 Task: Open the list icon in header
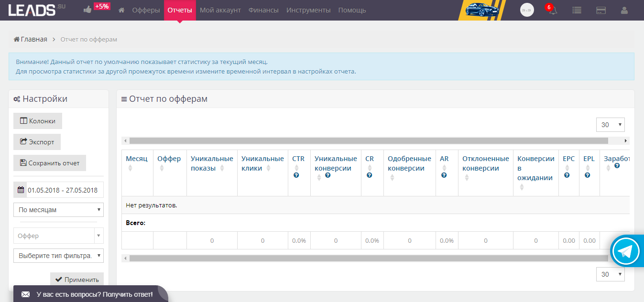(577, 10)
